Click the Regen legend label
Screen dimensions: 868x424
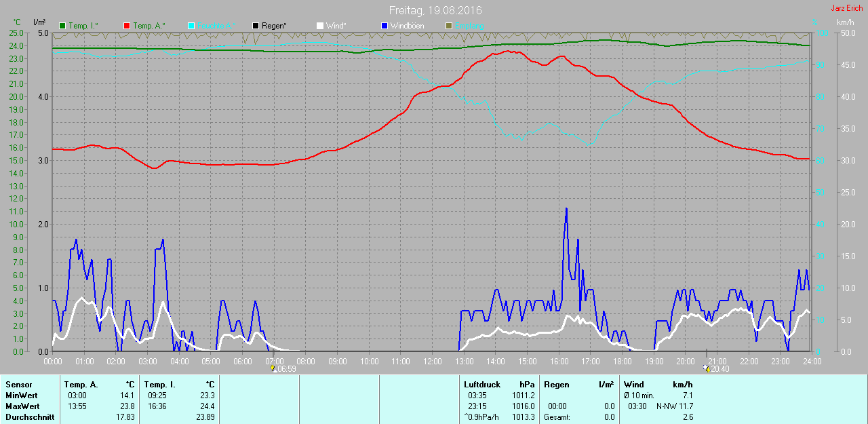tap(274, 26)
